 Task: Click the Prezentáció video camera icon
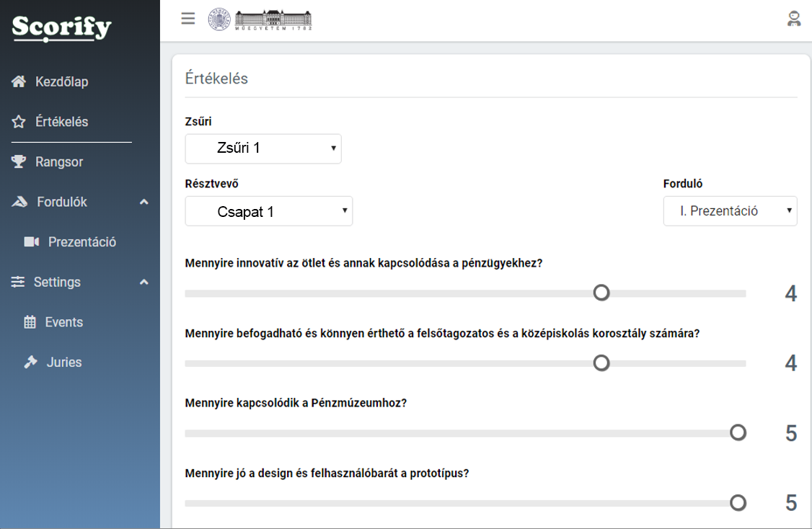tap(31, 242)
